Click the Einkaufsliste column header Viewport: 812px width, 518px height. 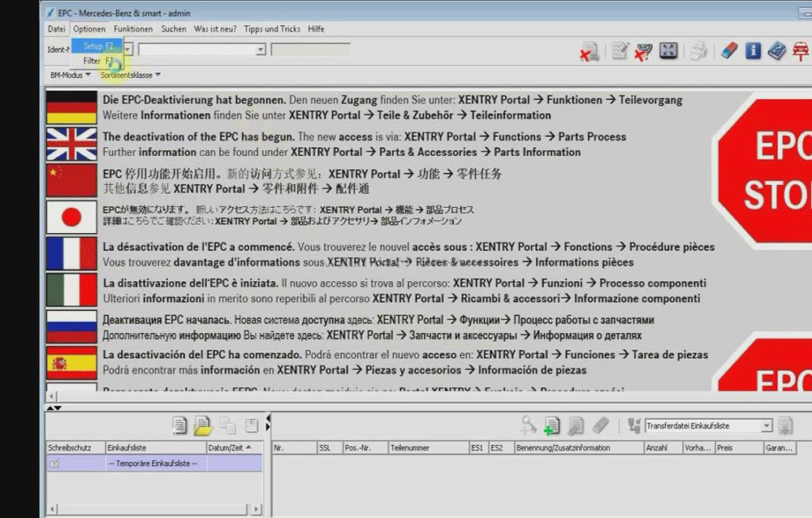click(x=156, y=448)
